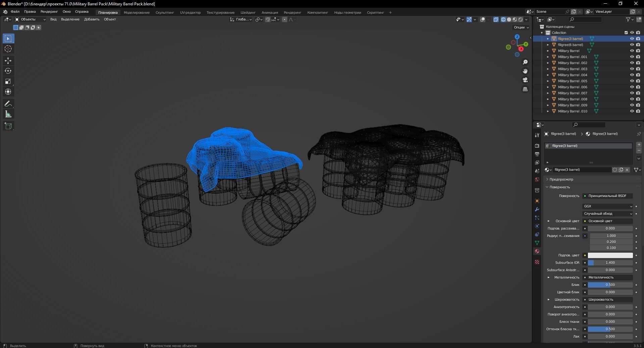Open the Object Data green triangle tab
The width and height of the screenshot is (644, 348).
(x=537, y=243)
